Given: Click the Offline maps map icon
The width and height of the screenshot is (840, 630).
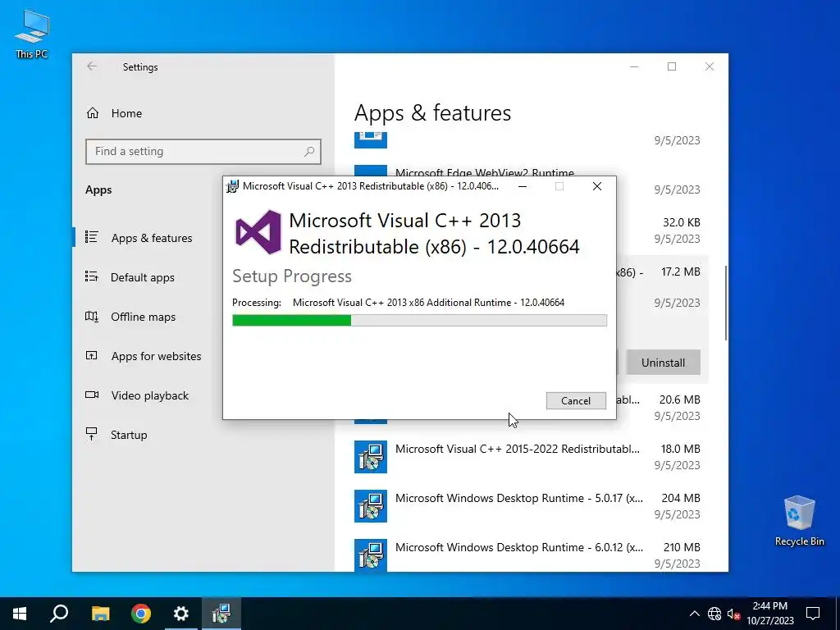Looking at the screenshot, I should coord(92,316).
